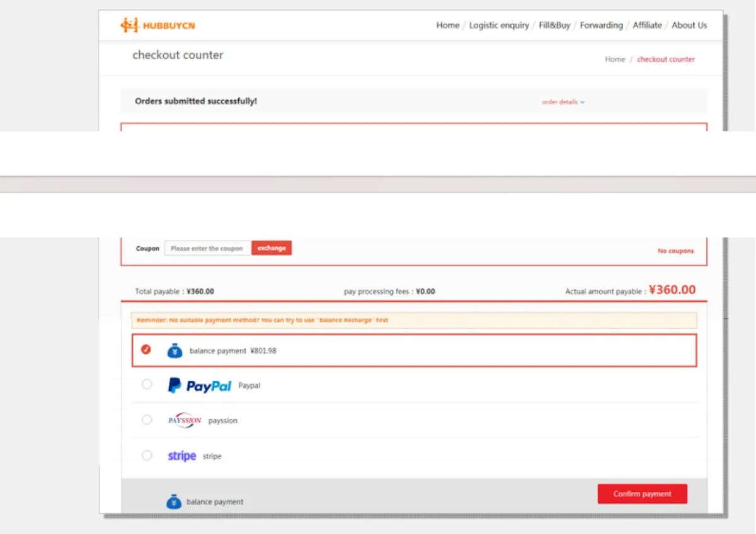This screenshot has width=756, height=534.
Task: Click the Payssion logo
Action: [185, 420]
